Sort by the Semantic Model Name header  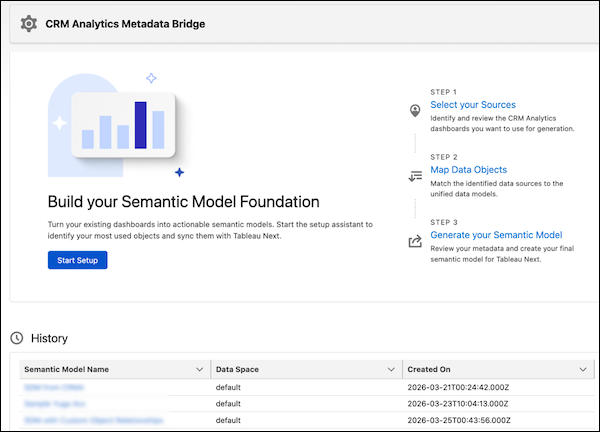pyautogui.click(x=67, y=369)
